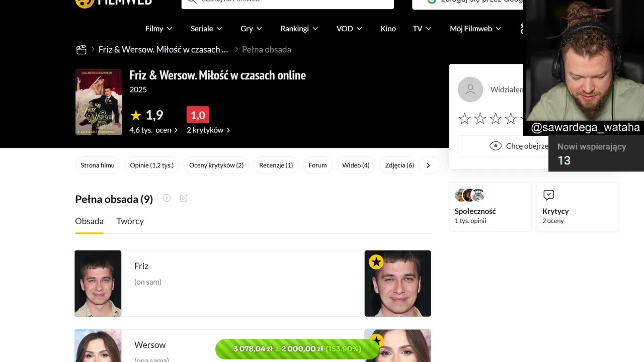
Task: Expand the Filmy menu
Action: coord(158,29)
